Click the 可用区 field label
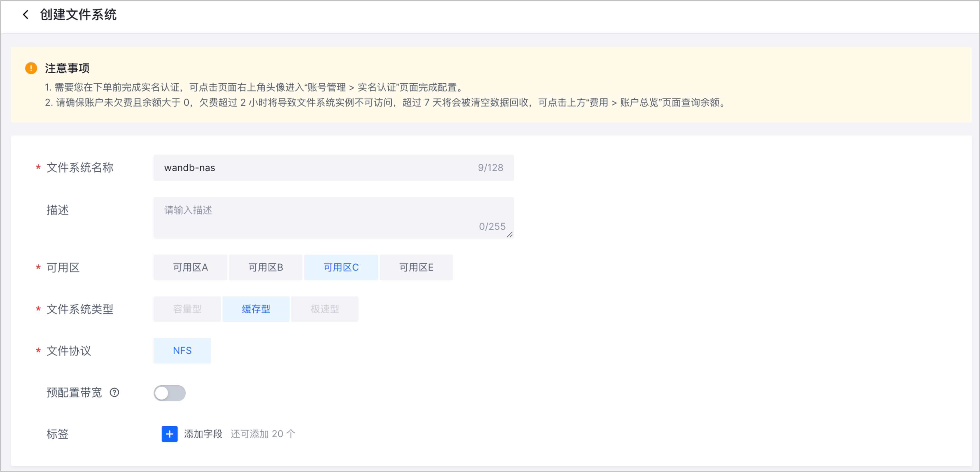The image size is (980, 472). point(63,267)
